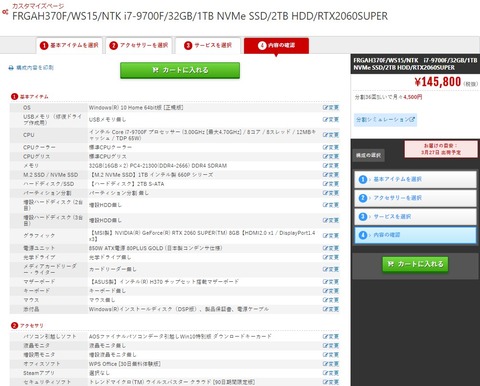Click the product title heading FRGAH370F/WS15/NTK
Screen dimensions: 480x386
[200, 16]
